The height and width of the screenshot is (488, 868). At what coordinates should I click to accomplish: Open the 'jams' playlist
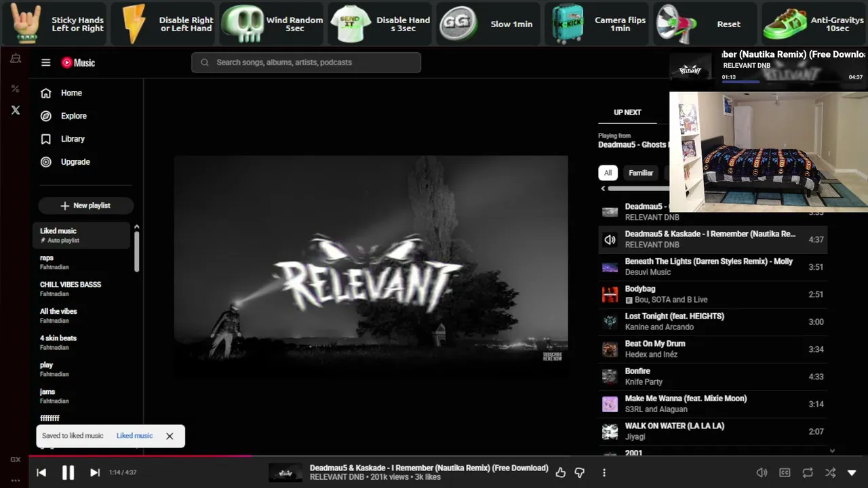click(x=81, y=396)
